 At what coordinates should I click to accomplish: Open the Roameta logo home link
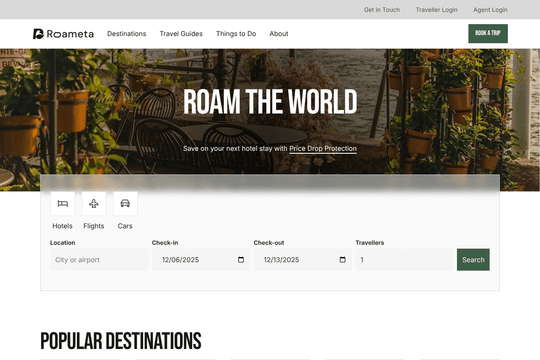click(x=63, y=34)
